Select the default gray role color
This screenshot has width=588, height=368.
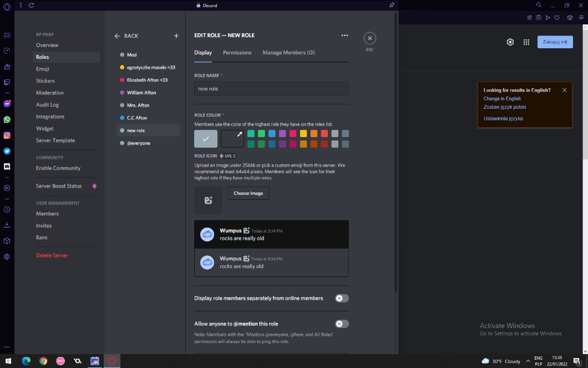point(206,139)
